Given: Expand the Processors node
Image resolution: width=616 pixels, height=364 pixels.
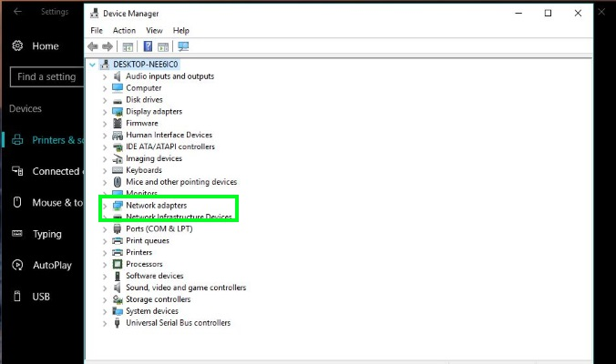Looking at the screenshot, I should (x=105, y=265).
